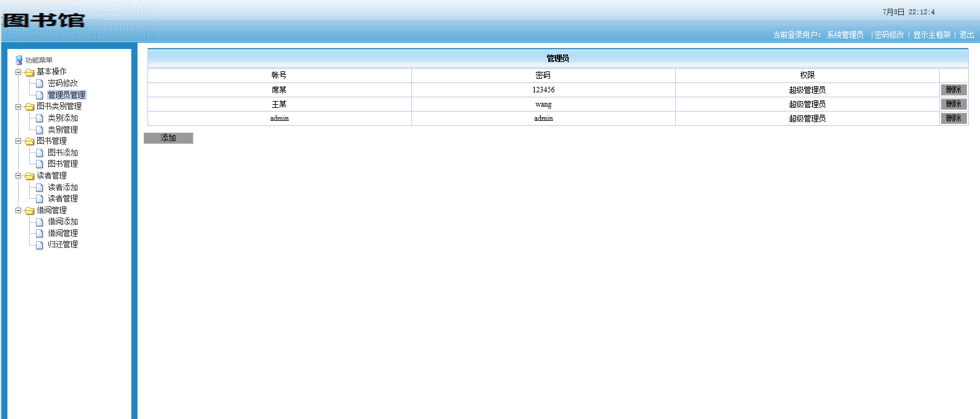Click the 王某 account cell
This screenshot has width=980, height=419.
point(279,104)
